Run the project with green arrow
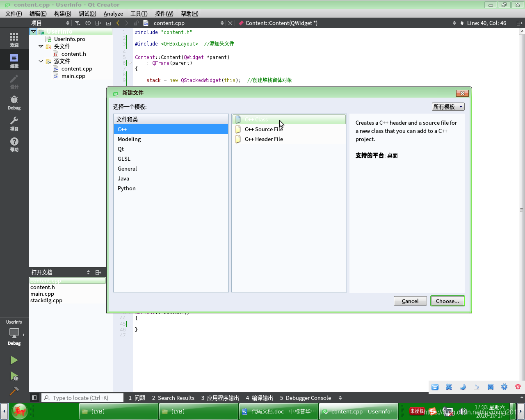The image size is (525, 420). click(14, 360)
